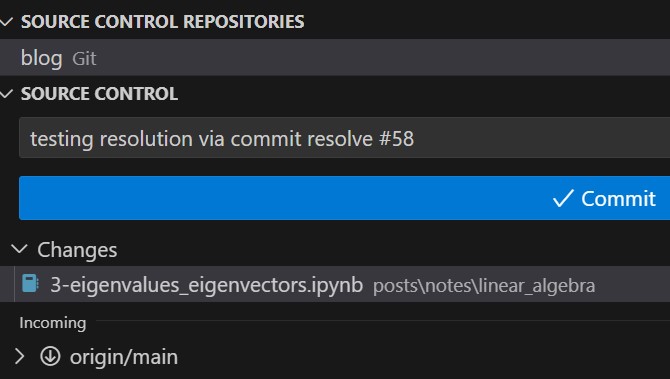Focus the commit message input field

[344, 138]
